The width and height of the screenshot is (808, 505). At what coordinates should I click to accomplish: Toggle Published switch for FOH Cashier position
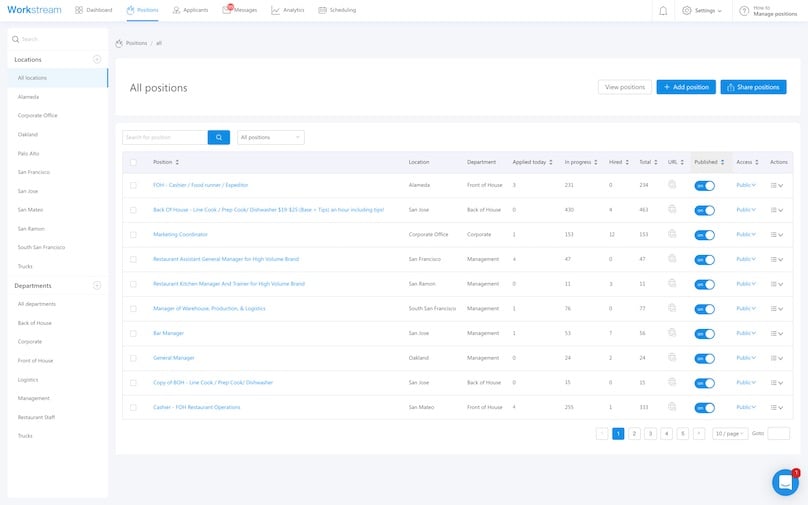point(705,185)
